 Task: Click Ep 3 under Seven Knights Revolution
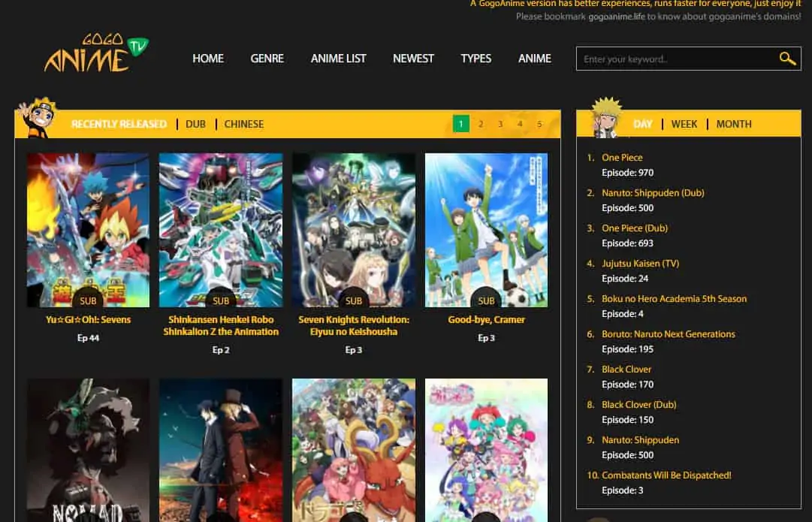(x=354, y=350)
